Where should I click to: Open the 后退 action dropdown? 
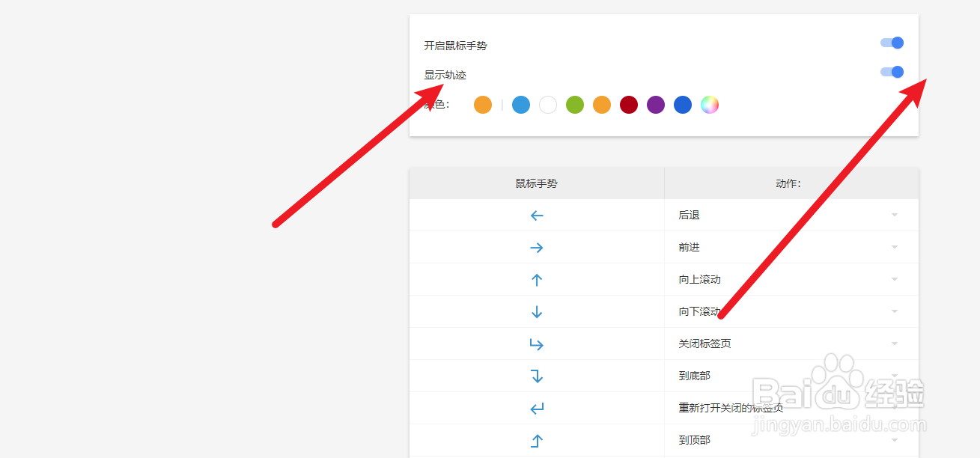894,215
